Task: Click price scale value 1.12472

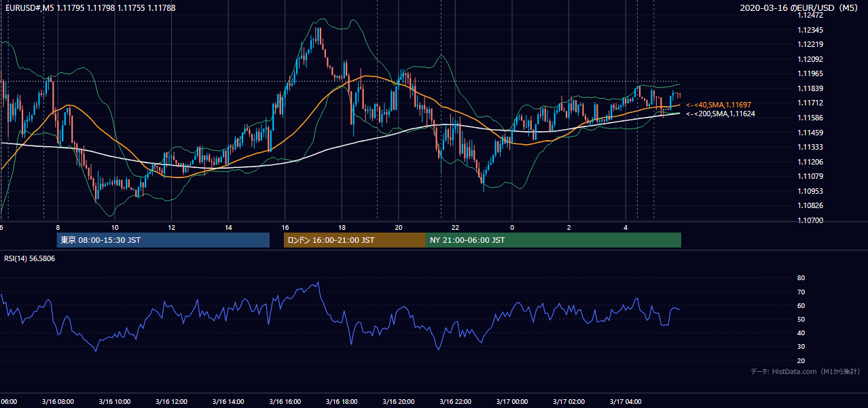Action: point(810,15)
